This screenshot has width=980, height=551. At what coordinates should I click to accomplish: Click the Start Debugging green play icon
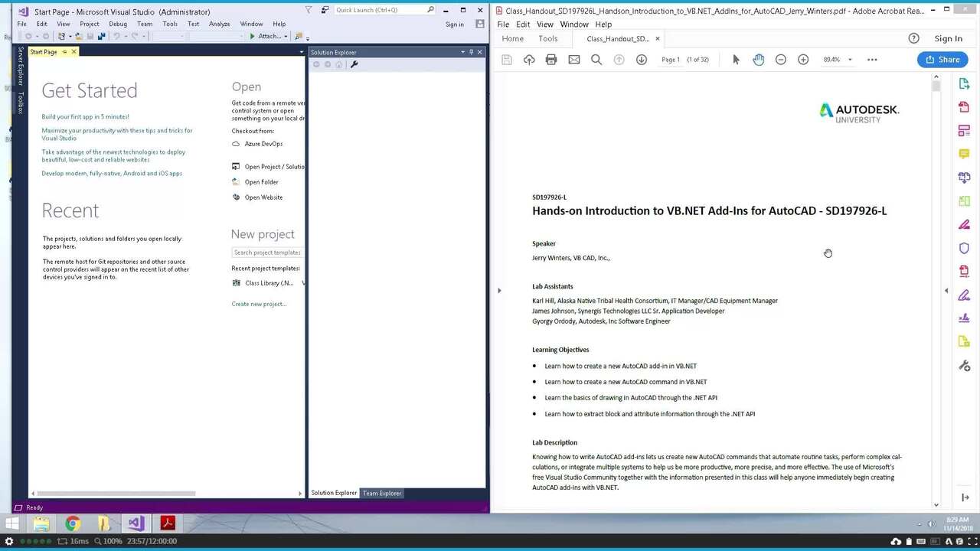point(252,36)
